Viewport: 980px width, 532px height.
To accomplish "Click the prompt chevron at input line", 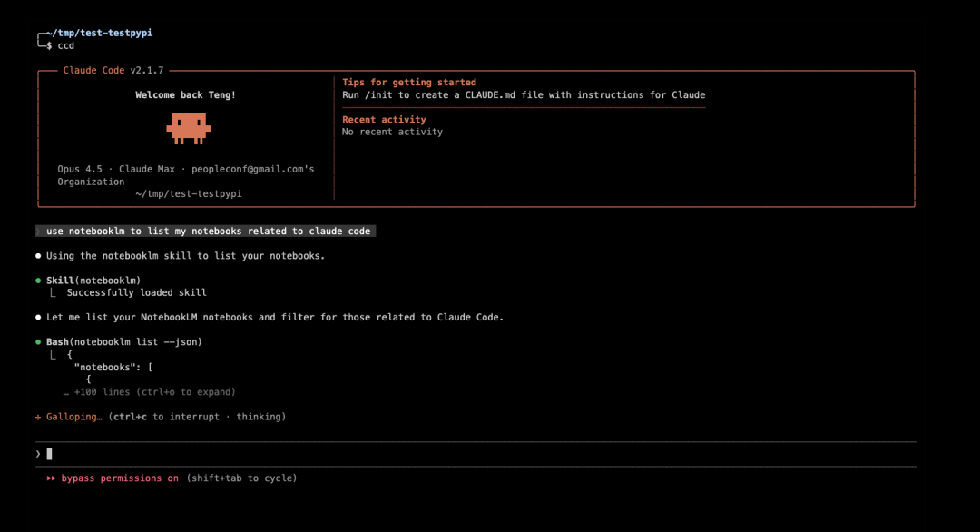I will click(38, 453).
